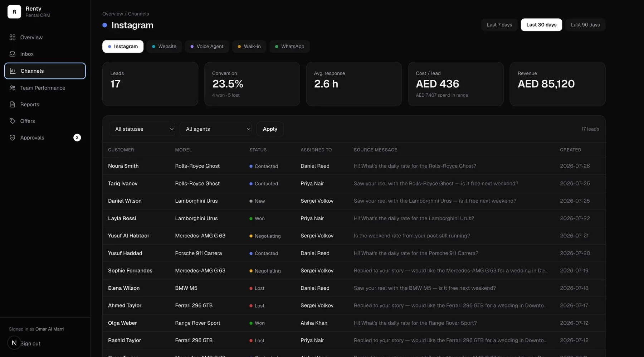
Task: Switch to the Walk-in channel tab
Action: tap(249, 47)
